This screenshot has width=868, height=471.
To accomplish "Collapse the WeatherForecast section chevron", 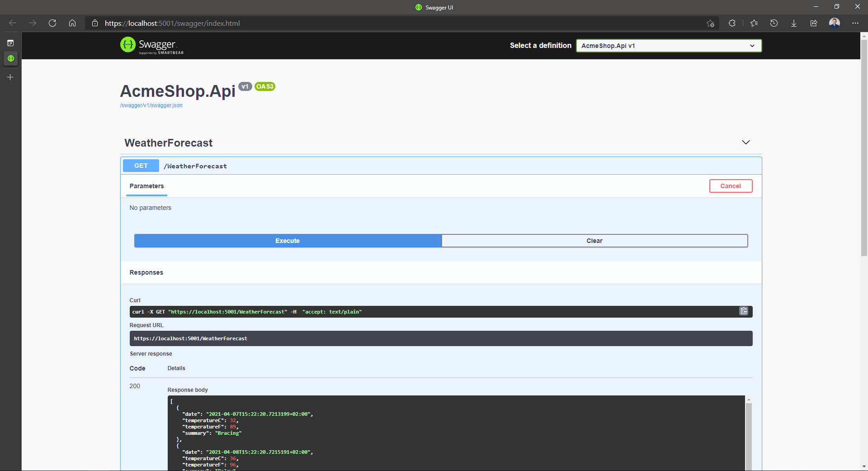I will click(x=746, y=143).
